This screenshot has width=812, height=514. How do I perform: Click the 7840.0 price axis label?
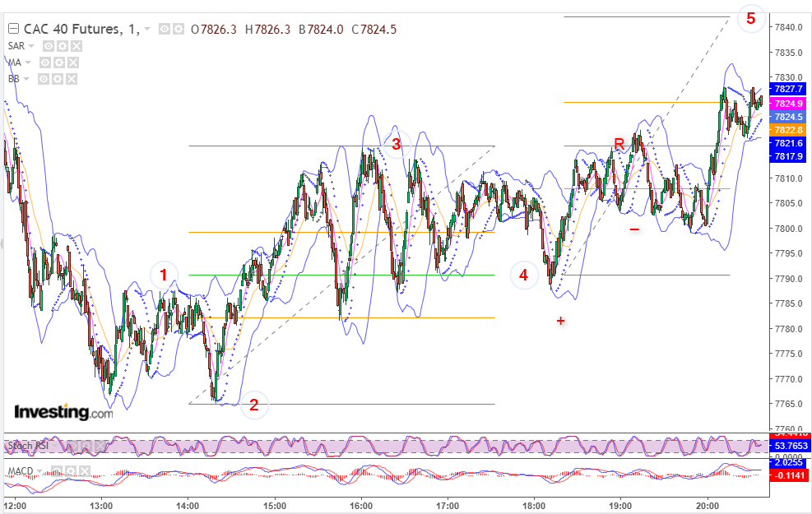[788, 27]
